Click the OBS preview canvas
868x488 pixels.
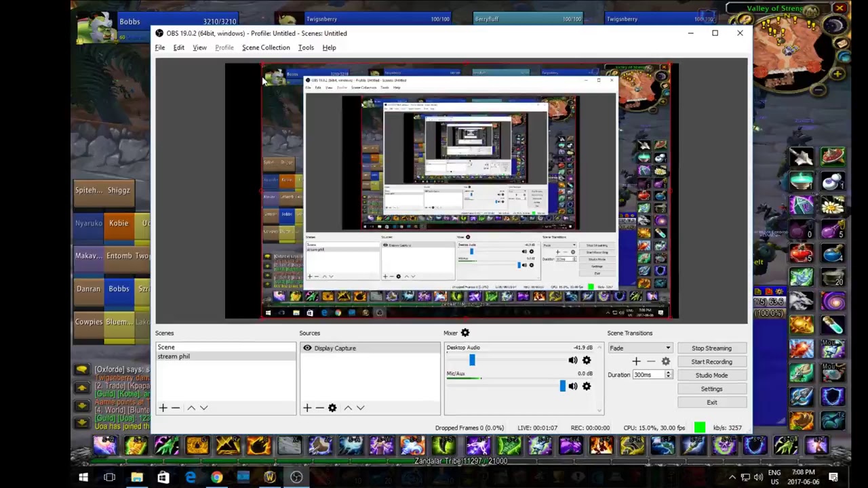[452, 191]
